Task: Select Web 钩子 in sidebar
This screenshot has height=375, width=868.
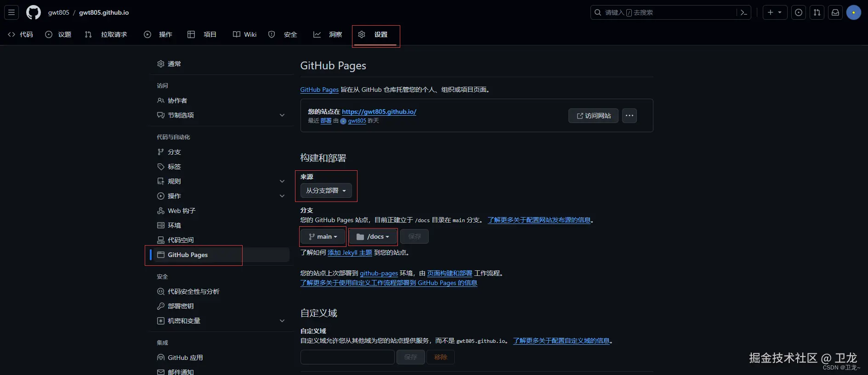Action: [222, 211]
